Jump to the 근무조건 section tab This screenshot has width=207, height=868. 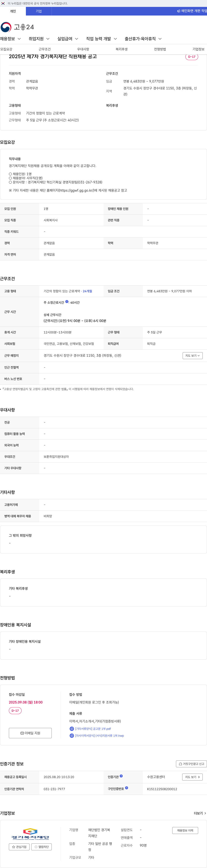tap(44, 49)
